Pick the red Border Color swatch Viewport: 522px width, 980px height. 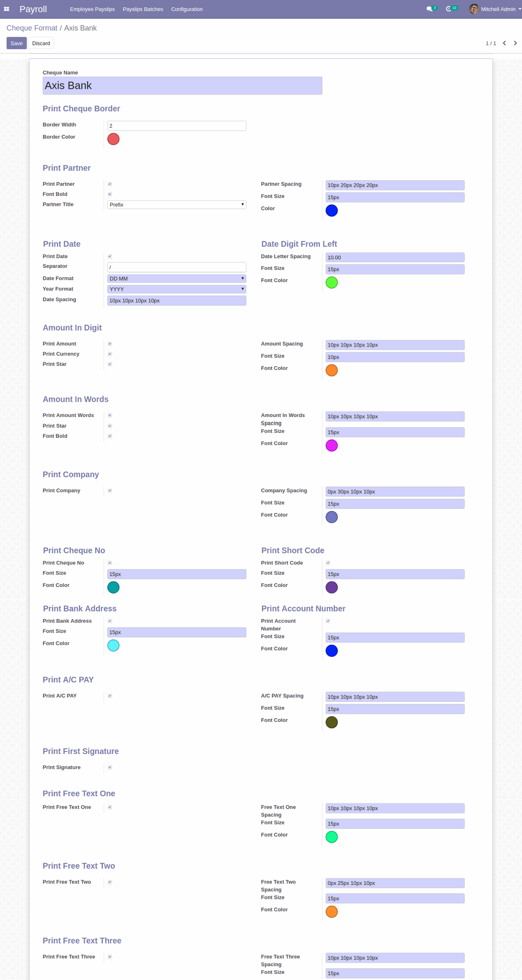click(113, 139)
